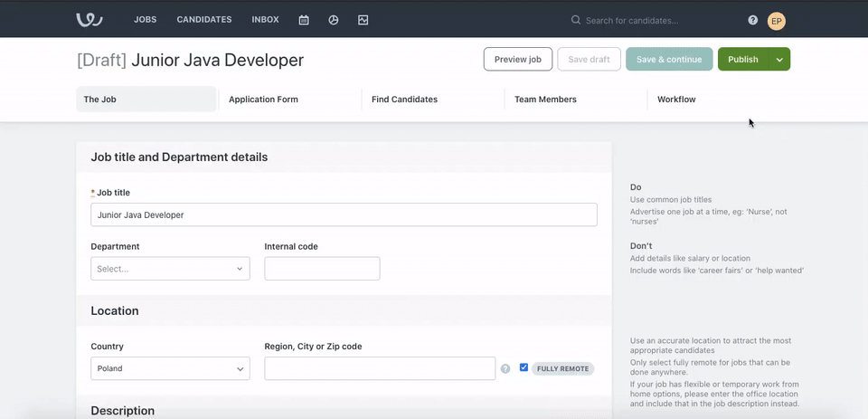Click the Draft Junior Java Developer heading
The image size is (868, 419).
click(x=191, y=60)
